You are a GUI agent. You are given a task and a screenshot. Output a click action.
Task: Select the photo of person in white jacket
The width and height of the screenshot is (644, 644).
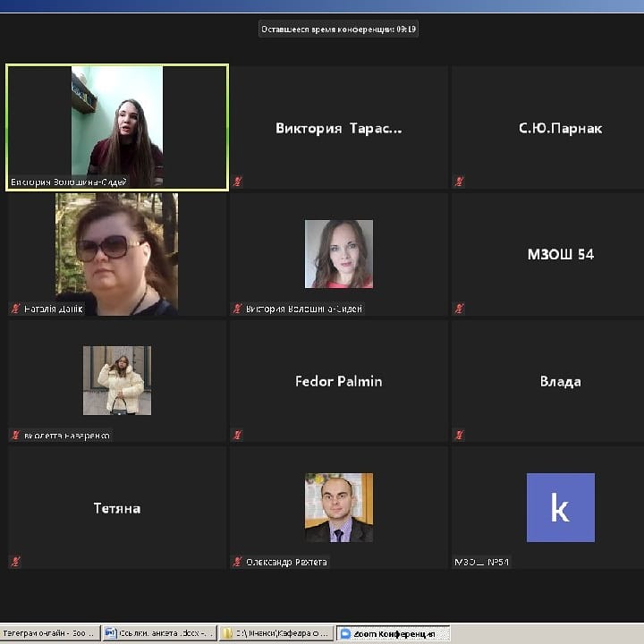tap(116, 380)
